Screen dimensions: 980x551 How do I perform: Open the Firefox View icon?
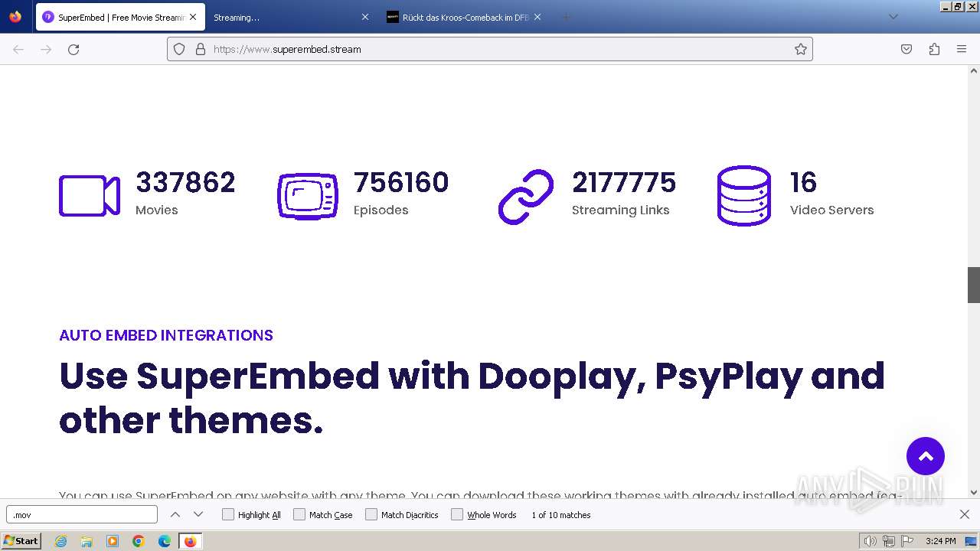click(15, 17)
